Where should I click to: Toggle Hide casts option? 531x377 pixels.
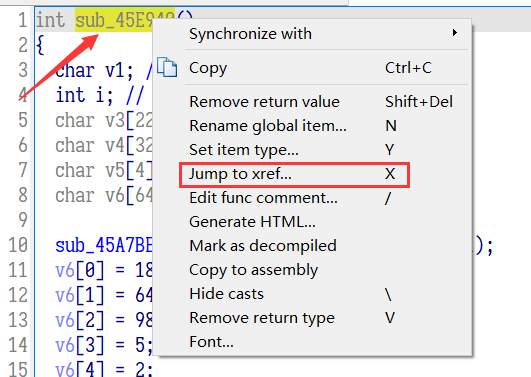click(312, 294)
